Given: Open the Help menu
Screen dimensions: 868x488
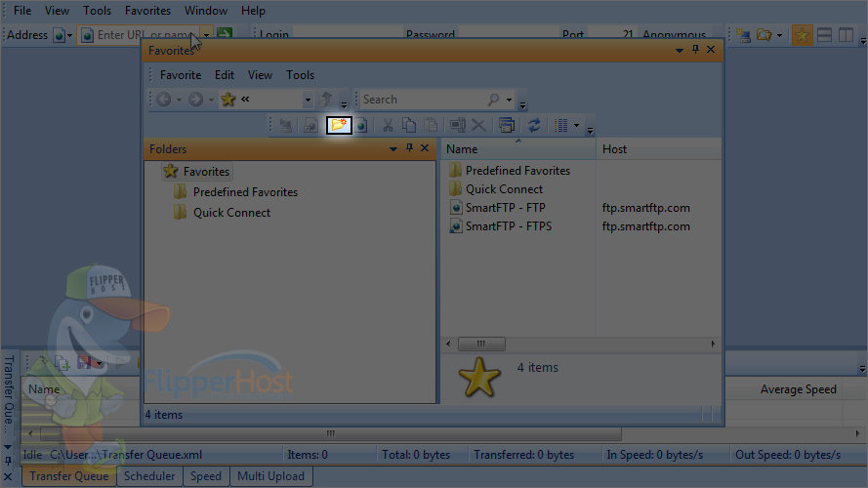Looking at the screenshot, I should click(x=253, y=11).
